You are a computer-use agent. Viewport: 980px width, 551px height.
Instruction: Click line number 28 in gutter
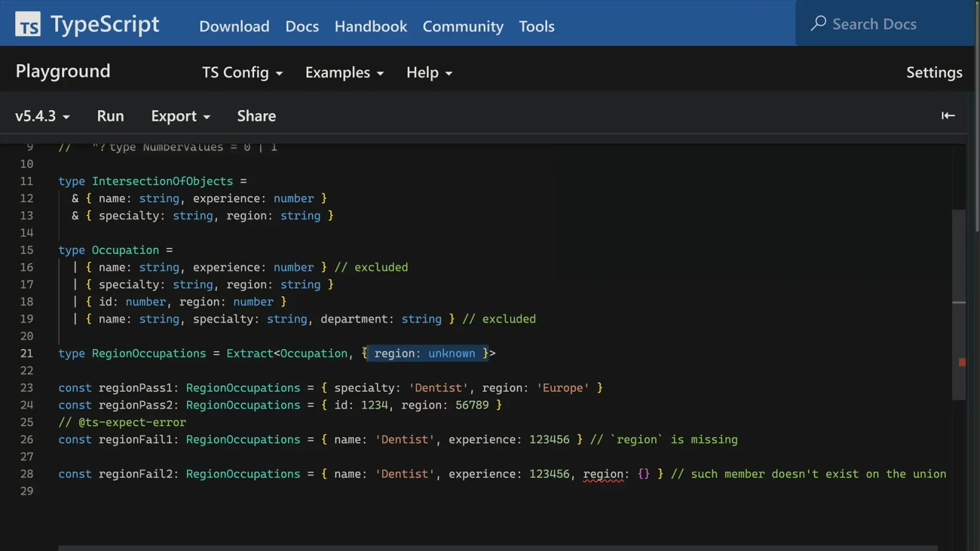click(26, 474)
